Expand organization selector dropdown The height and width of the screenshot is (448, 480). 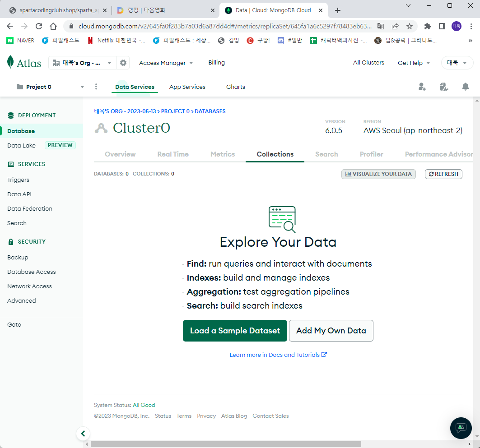[82, 63]
